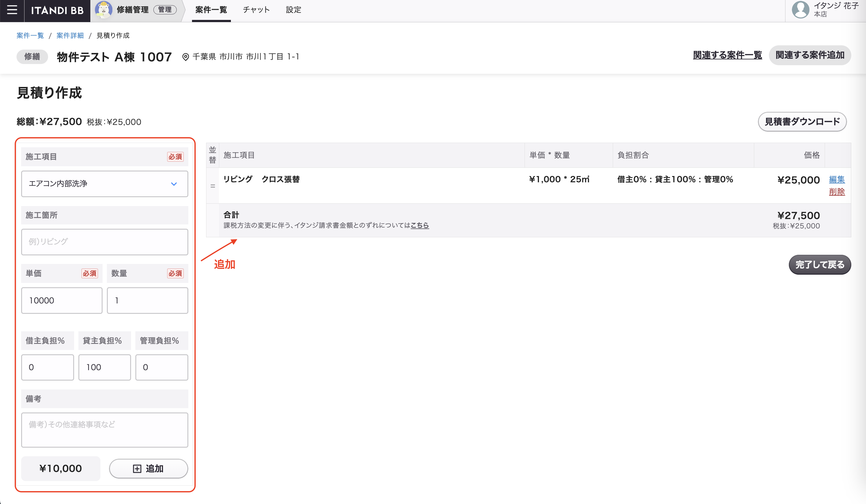Click the 追加 button with plus icon
Screen dimensions: 866x504
tap(149, 468)
